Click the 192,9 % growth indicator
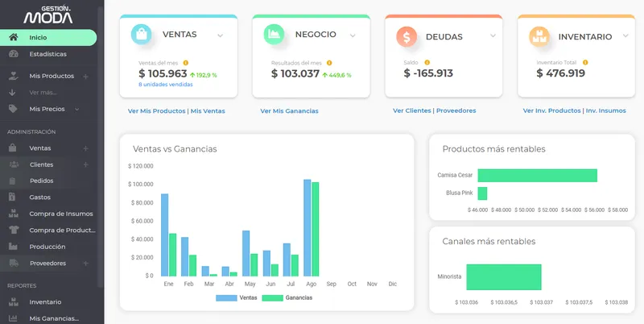644x324 pixels. pos(204,75)
